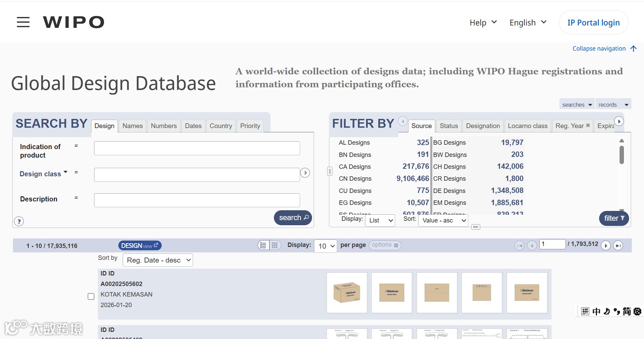Open the search help question mark
The image size is (644, 339).
pos(19,221)
